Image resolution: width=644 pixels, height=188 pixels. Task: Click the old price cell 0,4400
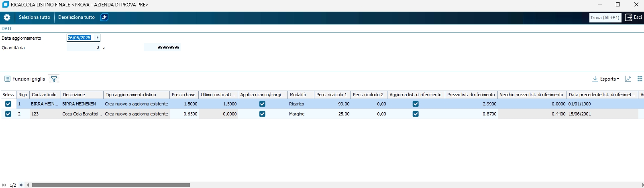pos(532,114)
